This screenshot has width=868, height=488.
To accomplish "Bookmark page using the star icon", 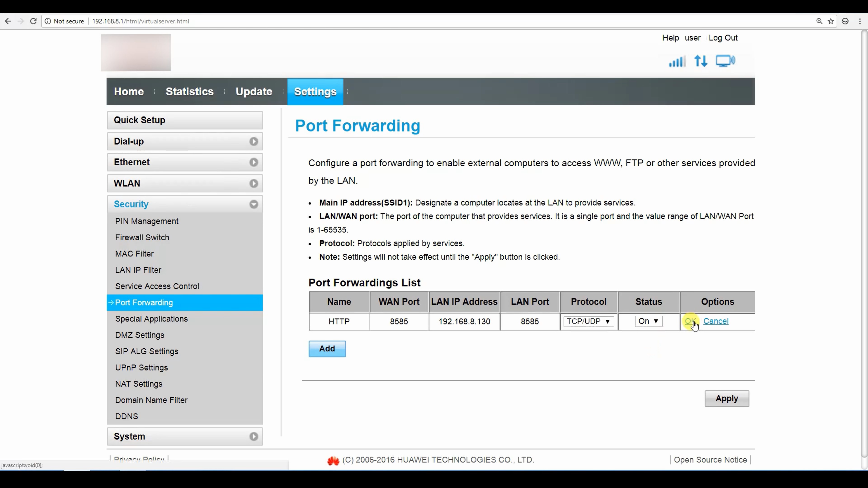I will (x=831, y=21).
